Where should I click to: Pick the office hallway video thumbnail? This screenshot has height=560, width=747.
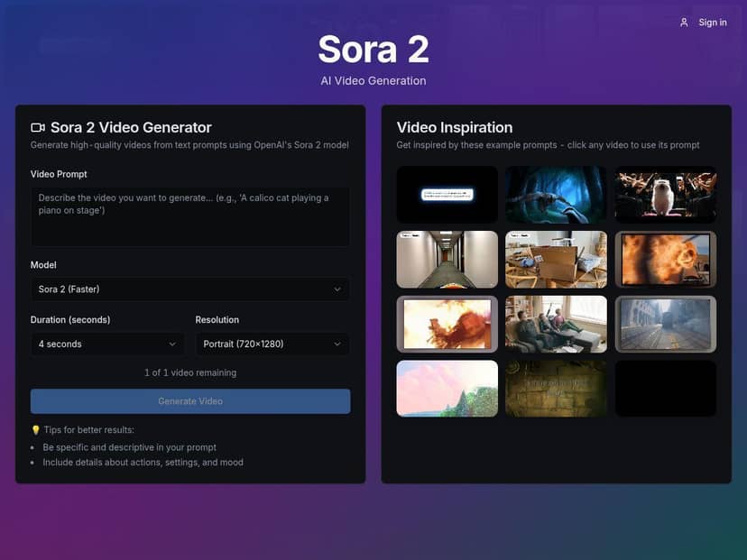447,259
